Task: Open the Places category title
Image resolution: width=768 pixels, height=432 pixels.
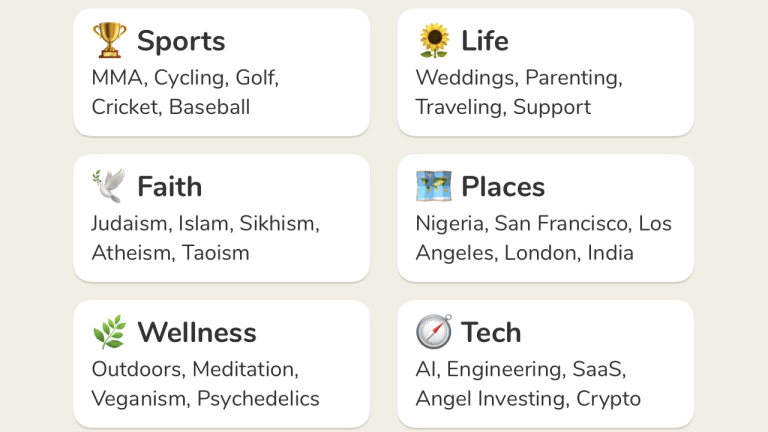Action: point(503,187)
